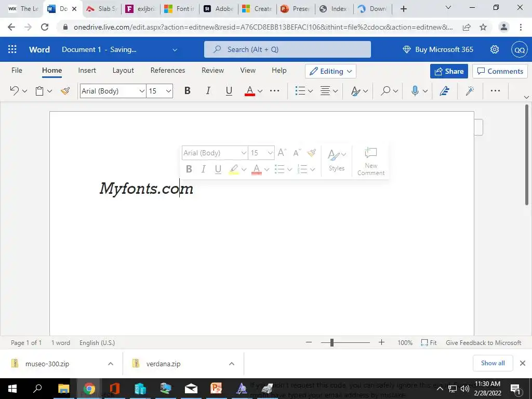Click Grow Font icon in mini toolbar

point(282,153)
